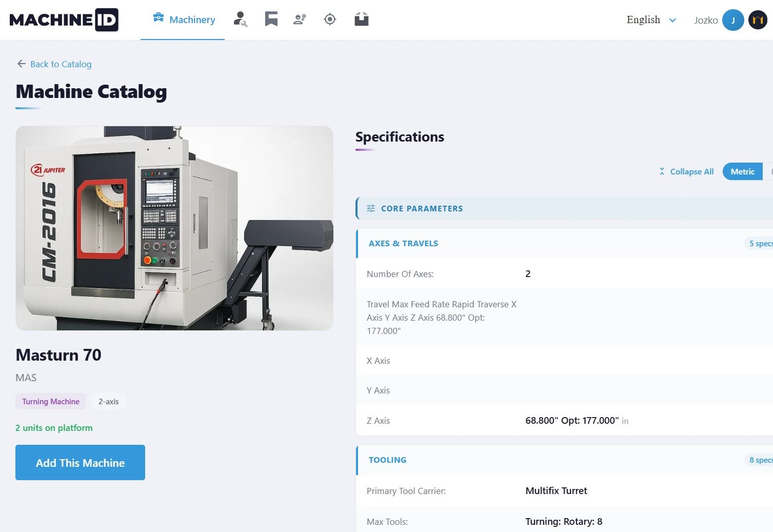Open the worker-with-gears nav icon

[x=300, y=19]
